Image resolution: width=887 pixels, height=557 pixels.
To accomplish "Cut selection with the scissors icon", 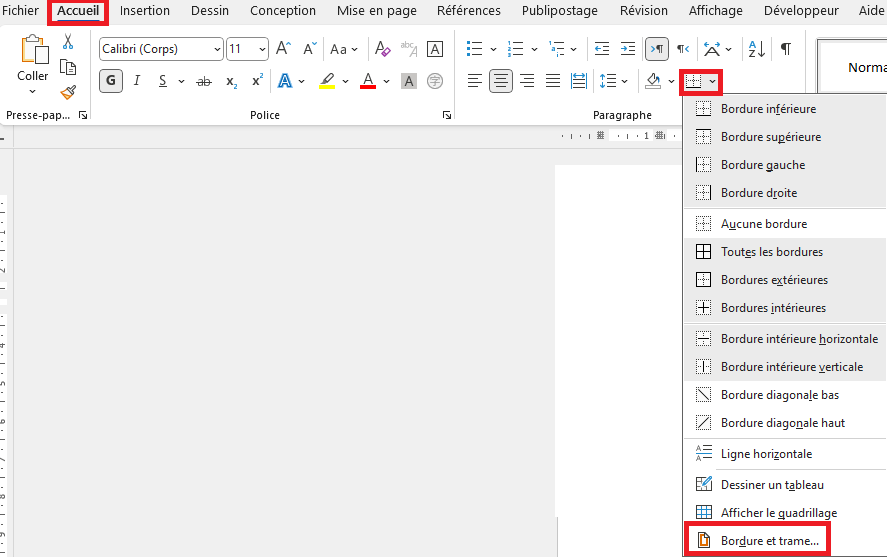I will (x=68, y=41).
